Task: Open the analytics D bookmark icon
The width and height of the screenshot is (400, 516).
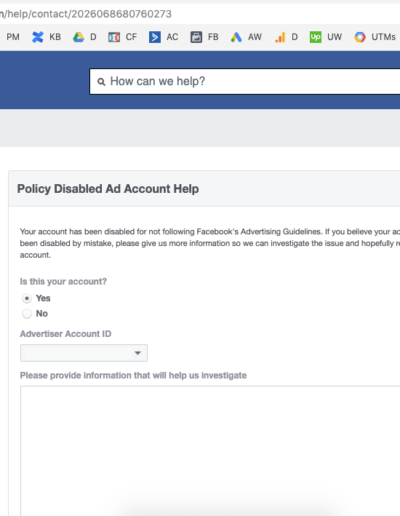Action: (x=280, y=37)
